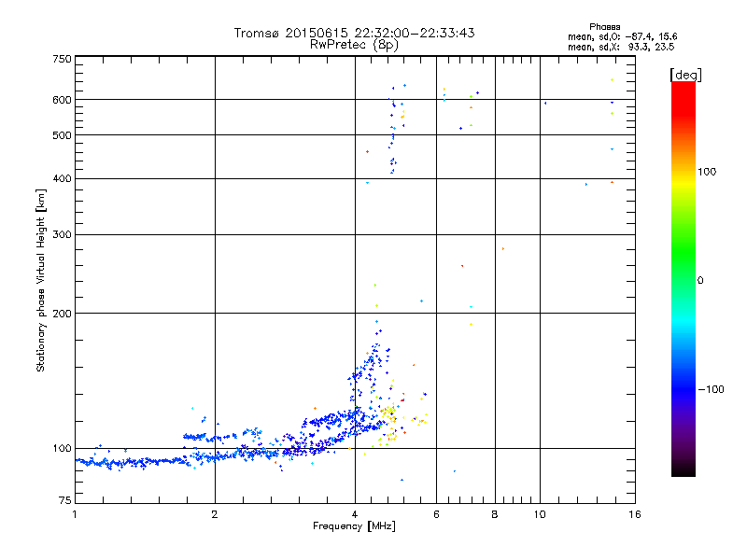
Task: Click the RwPretec (8p) subtitle
Action: (354, 45)
